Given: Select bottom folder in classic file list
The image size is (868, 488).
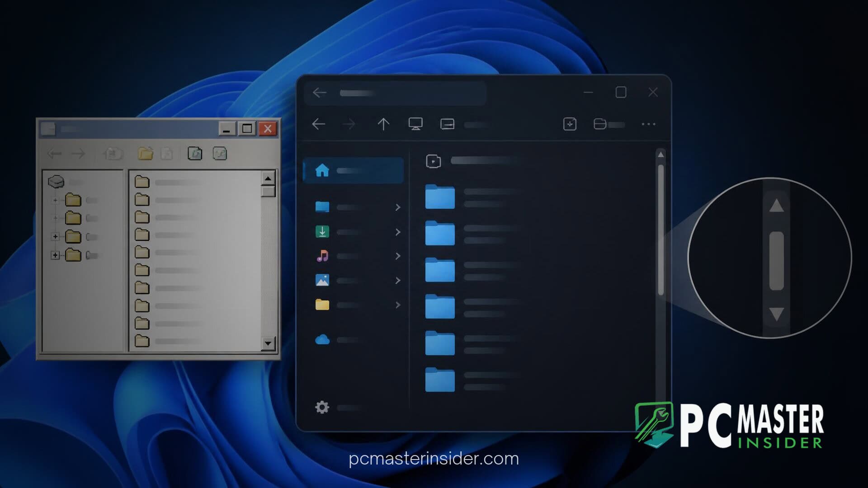Looking at the screenshot, I should (x=142, y=341).
